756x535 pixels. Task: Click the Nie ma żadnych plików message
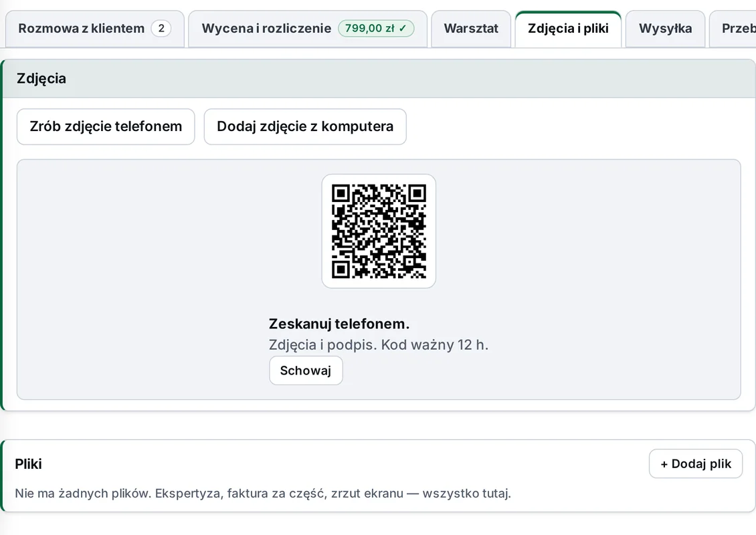[x=263, y=494]
